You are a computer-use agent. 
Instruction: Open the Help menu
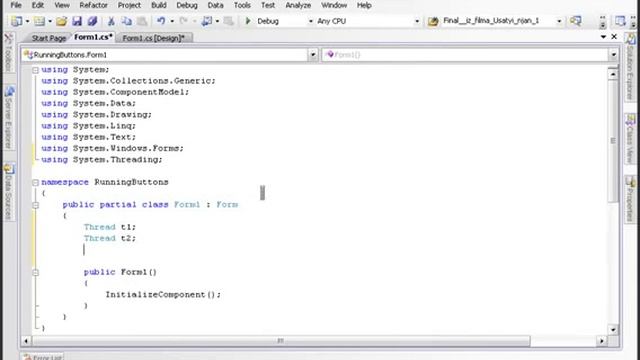[x=364, y=5]
